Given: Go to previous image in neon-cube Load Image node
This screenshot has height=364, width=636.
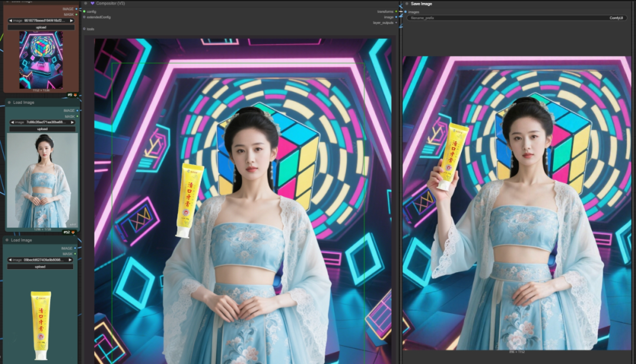Looking at the screenshot, I should coord(10,20).
